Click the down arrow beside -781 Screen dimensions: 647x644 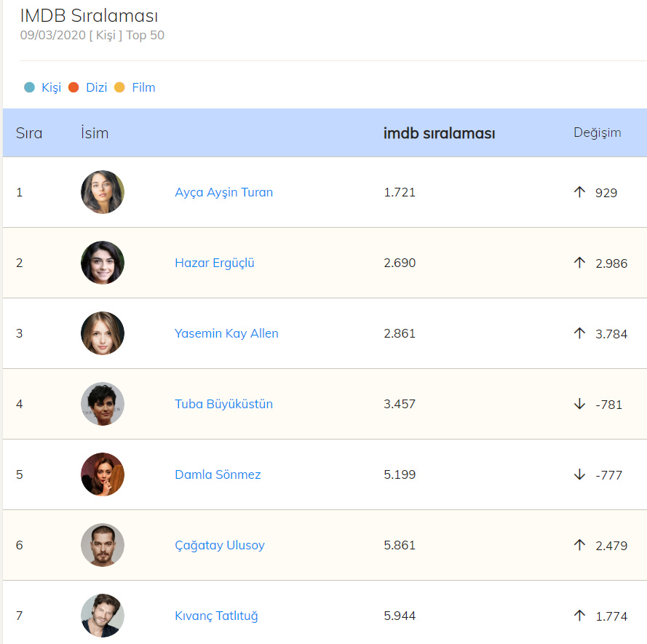[x=579, y=404]
